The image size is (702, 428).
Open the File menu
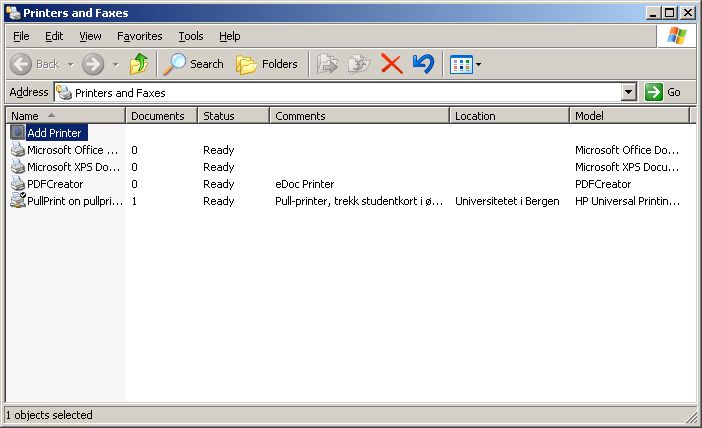(21, 36)
